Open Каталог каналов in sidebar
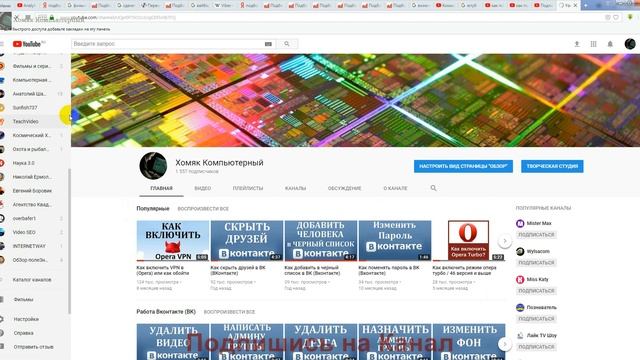This screenshot has width=640, height=360. [32, 280]
